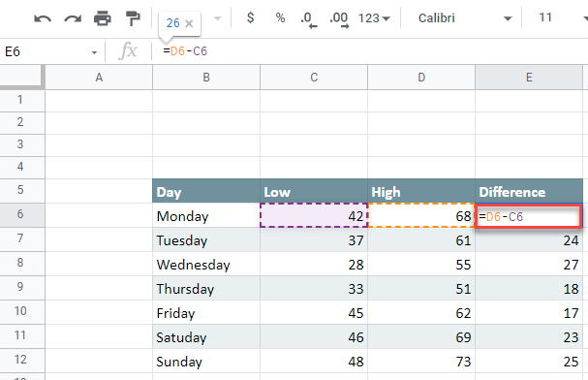Click the font size 11 box
The height and width of the screenshot is (380, 588).
pyautogui.click(x=545, y=17)
